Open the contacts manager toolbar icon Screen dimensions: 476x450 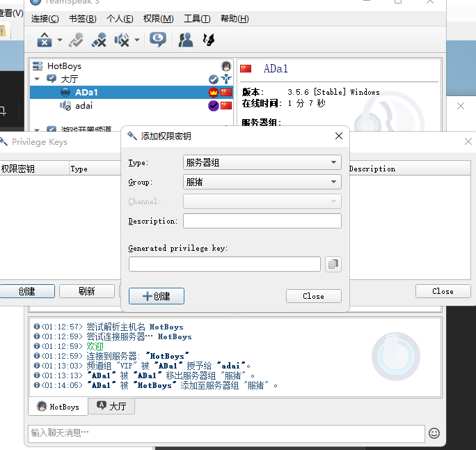tap(186, 40)
